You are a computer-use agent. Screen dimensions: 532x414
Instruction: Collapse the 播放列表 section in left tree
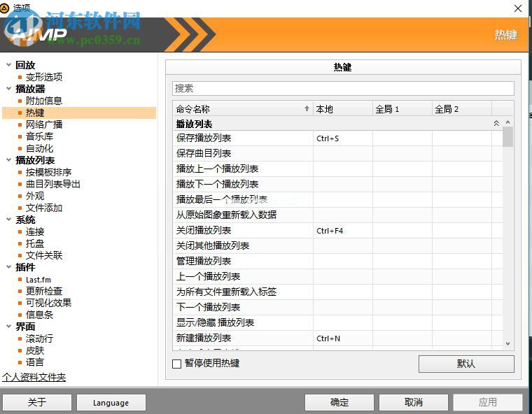(9, 159)
